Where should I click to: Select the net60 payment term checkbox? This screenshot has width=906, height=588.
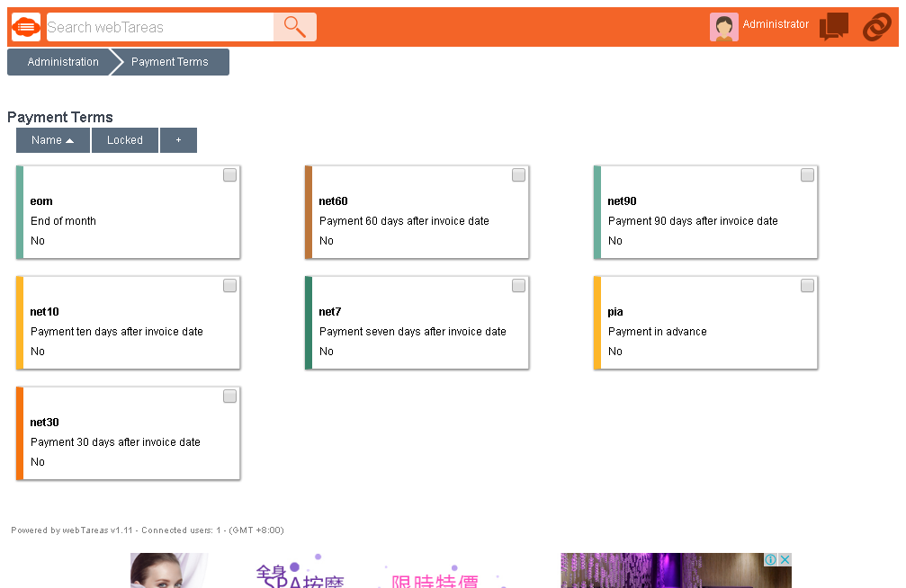[518, 174]
